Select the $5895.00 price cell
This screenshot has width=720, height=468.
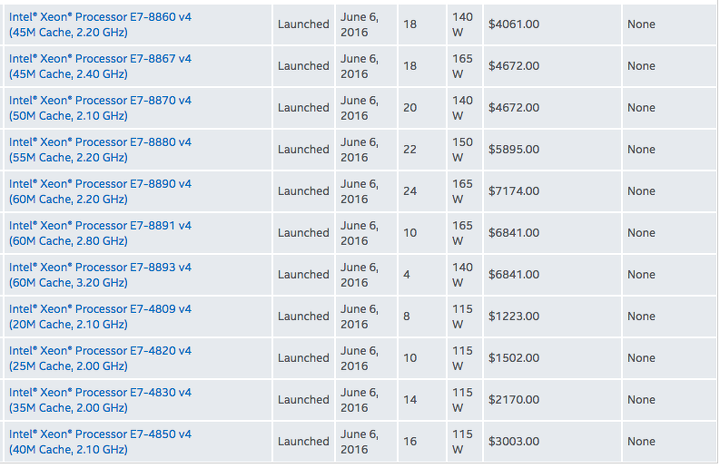point(514,150)
